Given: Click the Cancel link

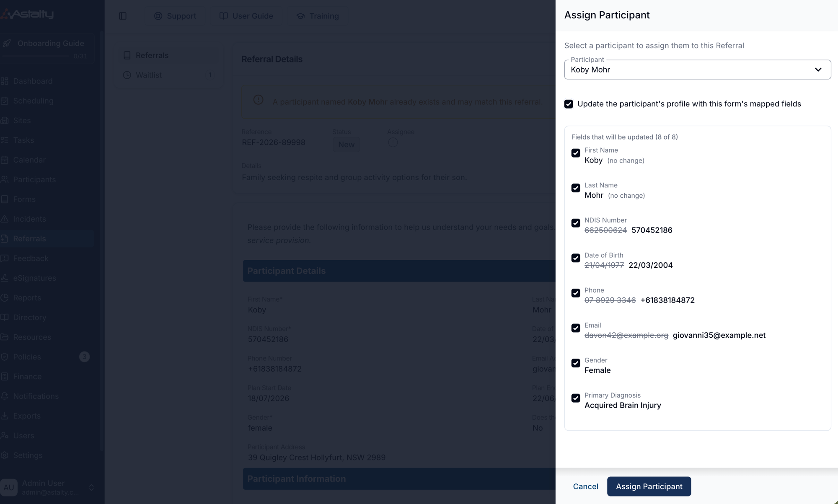Looking at the screenshot, I should tap(585, 486).
